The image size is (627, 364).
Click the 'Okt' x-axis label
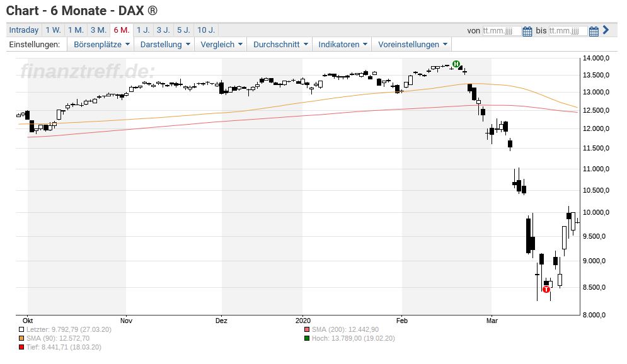click(x=28, y=321)
